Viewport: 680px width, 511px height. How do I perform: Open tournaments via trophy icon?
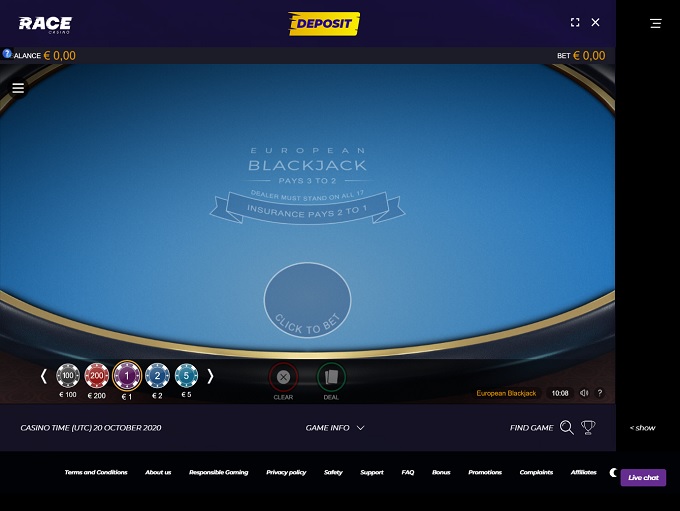point(588,427)
